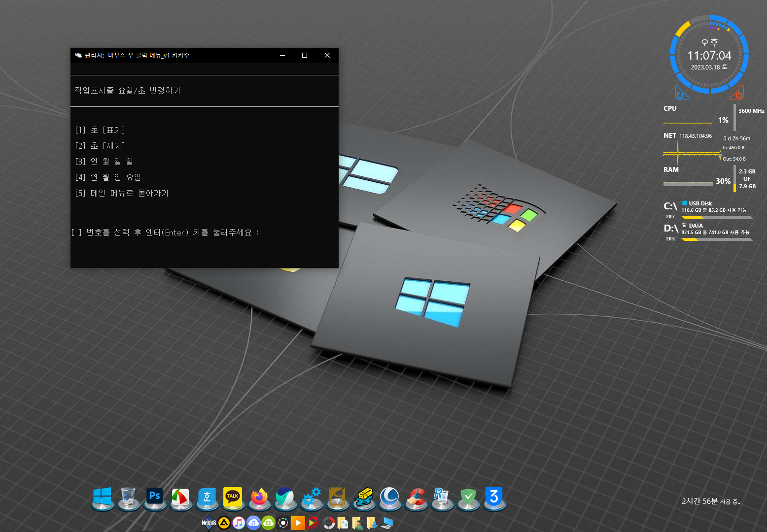The image size is (767, 532).
Task: Open the dark circular dots app icon
Action: [x=283, y=523]
